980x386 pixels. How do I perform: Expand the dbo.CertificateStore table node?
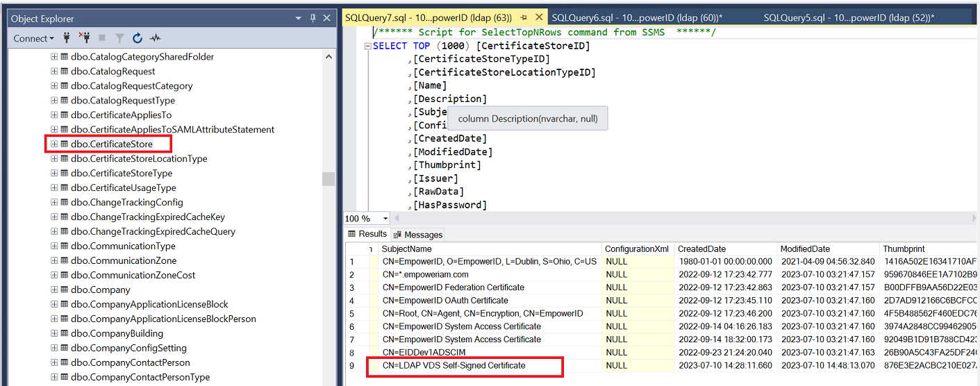(54, 144)
